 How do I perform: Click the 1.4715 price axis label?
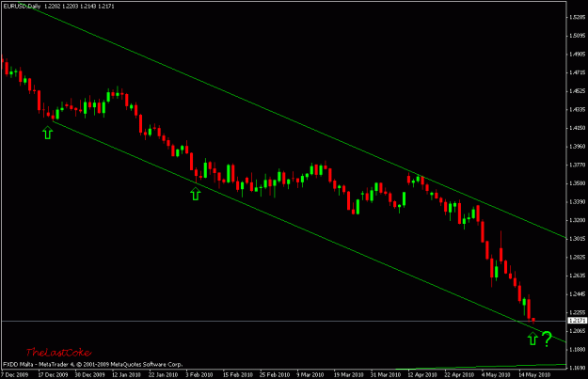point(577,72)
